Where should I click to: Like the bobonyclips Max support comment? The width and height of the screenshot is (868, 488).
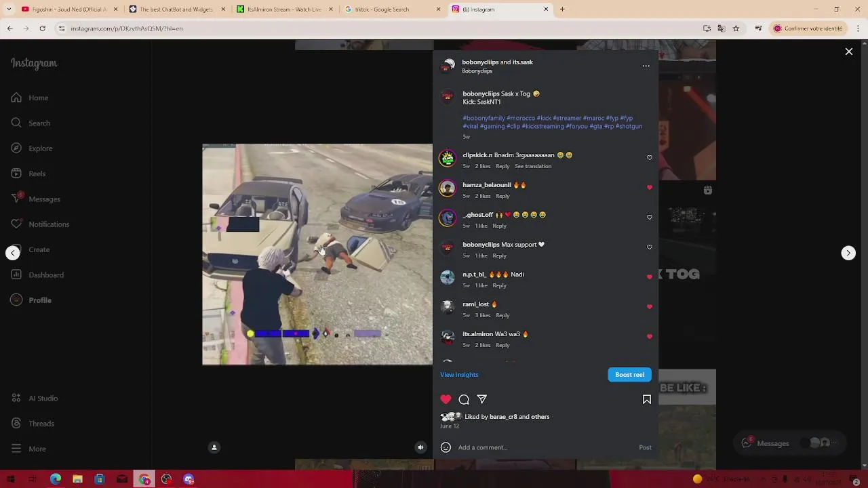point(649,247)
